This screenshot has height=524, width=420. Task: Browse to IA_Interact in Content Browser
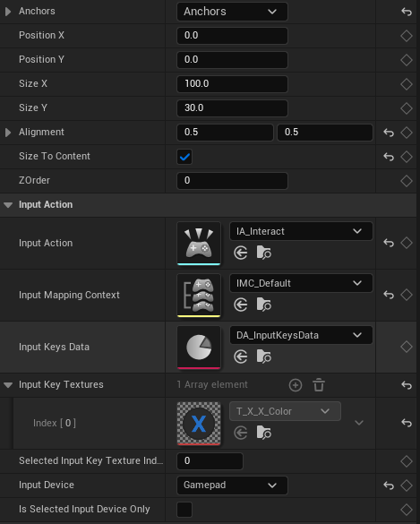[263, 253]
